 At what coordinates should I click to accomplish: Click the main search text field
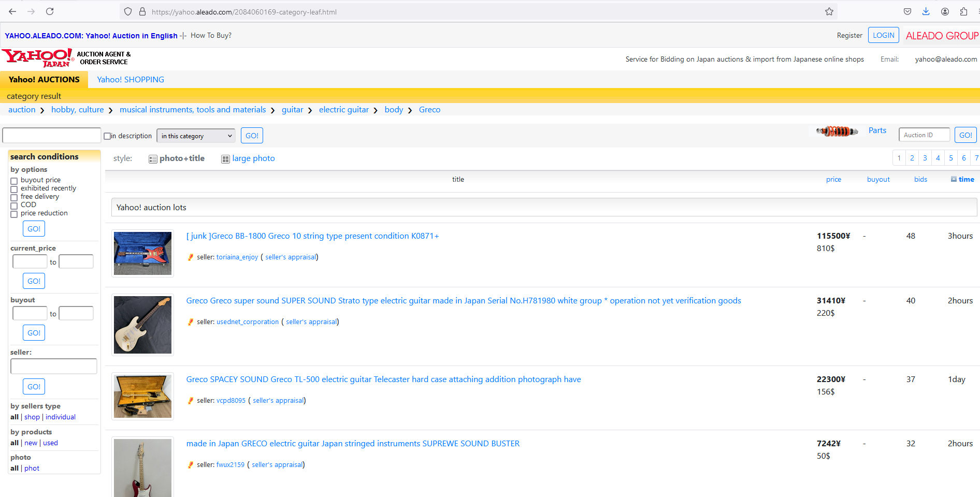[52, 136]
